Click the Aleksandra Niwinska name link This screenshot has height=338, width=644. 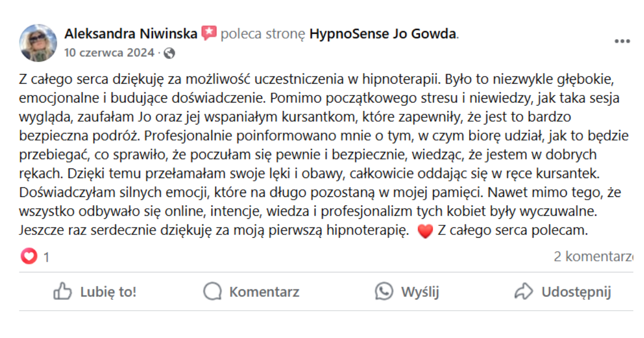(x=130, y=34)
